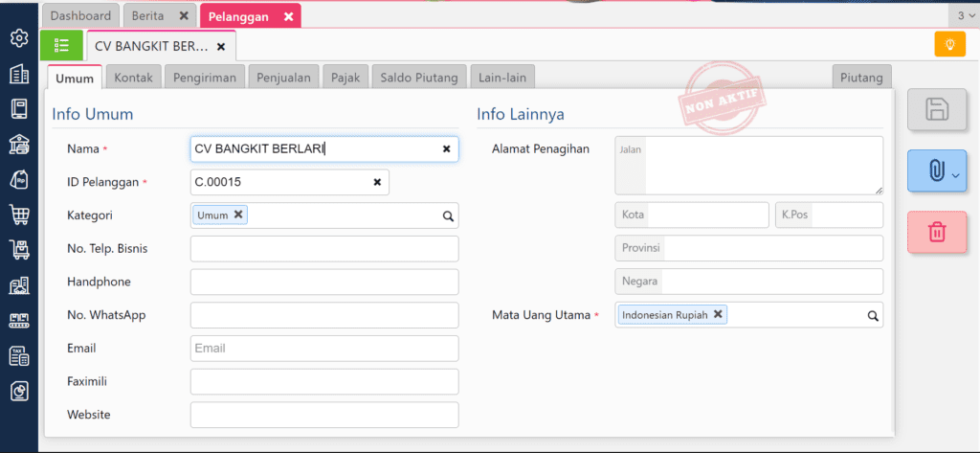Open the Piutang tab on right
Image resolution: width=980 pixels, height=453 pixels.
(862, 78)
